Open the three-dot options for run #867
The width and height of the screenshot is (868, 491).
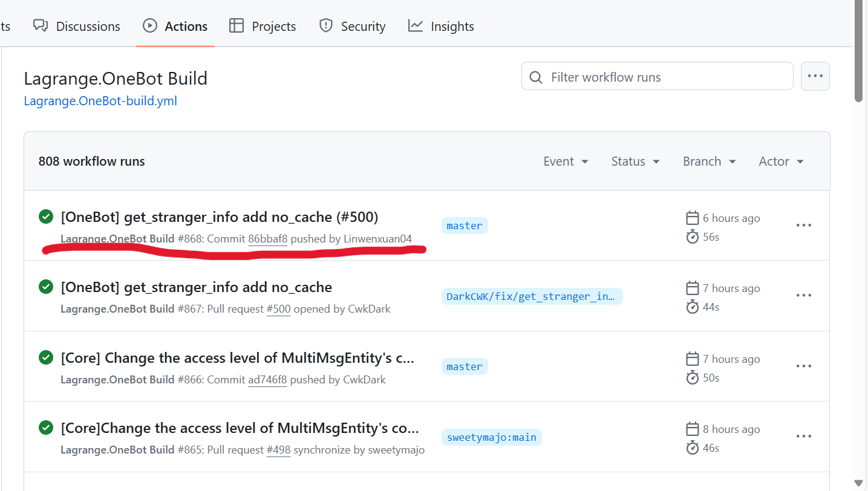[803, 296]
